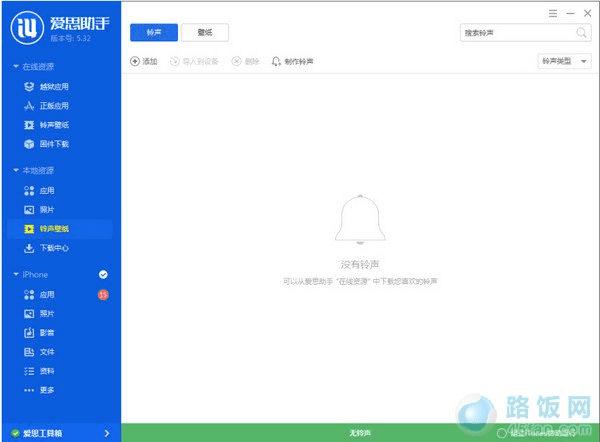Open iPhone 影音 media section

[x=39, y=333]
